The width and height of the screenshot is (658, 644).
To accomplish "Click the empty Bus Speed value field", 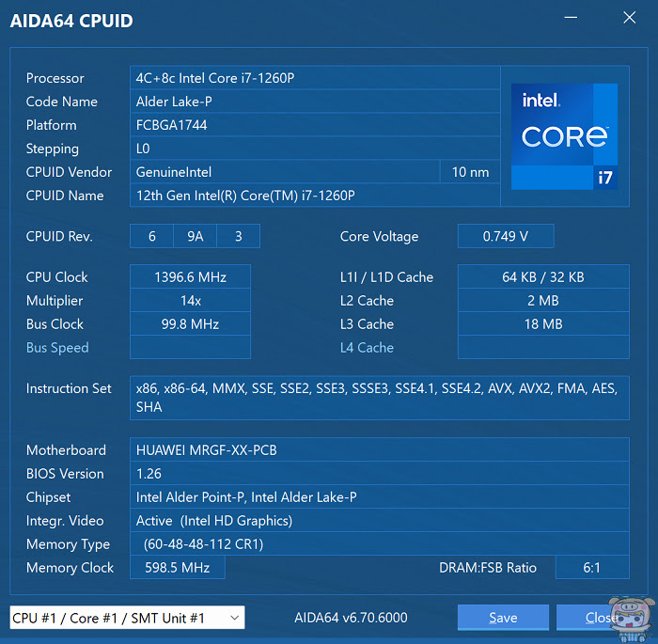I will pos(190,348).
